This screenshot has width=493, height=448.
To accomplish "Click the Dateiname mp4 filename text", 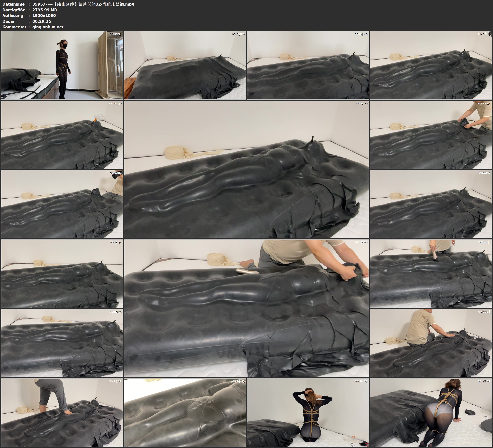I will pos(83,4).
